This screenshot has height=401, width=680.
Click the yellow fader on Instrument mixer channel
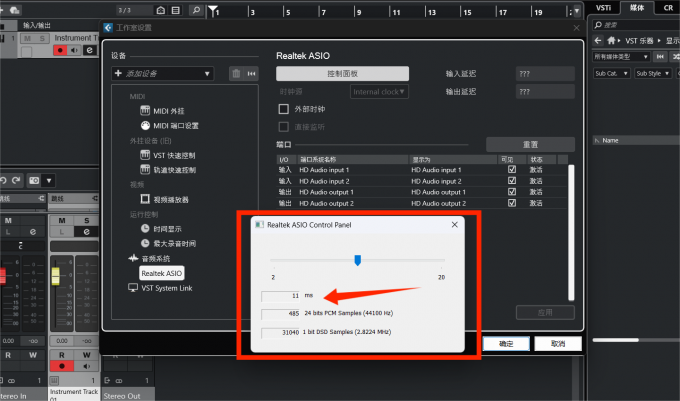(56, 276)
